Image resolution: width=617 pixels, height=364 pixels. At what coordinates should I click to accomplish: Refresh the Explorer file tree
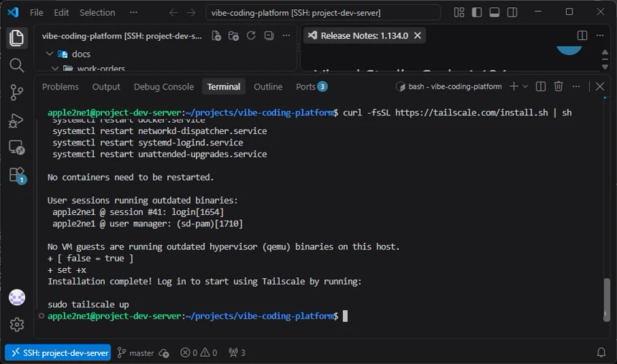(251, 36)
